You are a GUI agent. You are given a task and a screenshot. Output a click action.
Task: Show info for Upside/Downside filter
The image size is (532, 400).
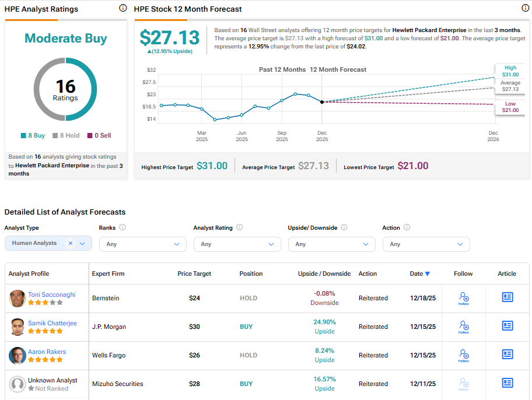(x=344, y=227)
